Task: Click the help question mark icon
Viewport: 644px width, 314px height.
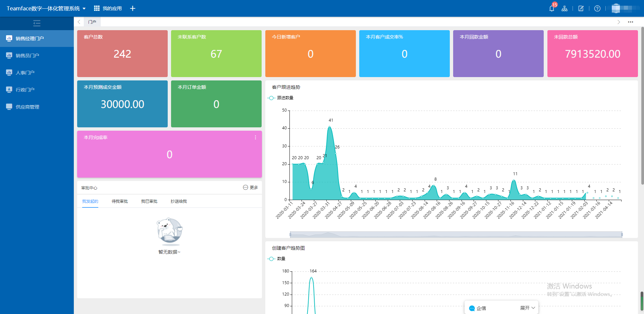Action: 597,8
